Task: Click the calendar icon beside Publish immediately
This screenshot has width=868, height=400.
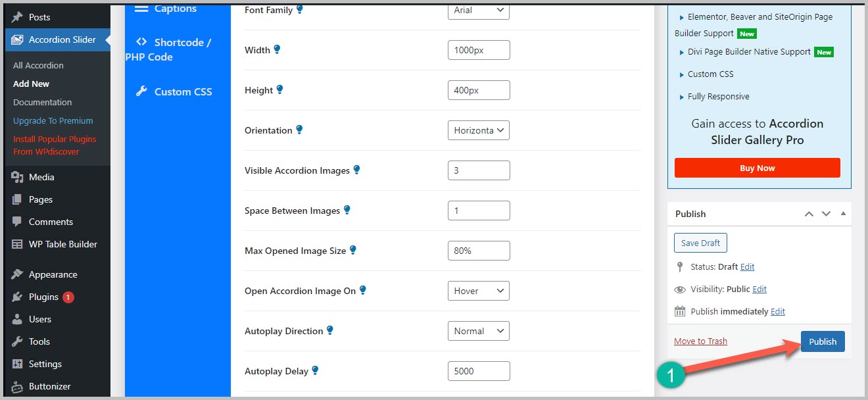Action: tap(680, 311)
